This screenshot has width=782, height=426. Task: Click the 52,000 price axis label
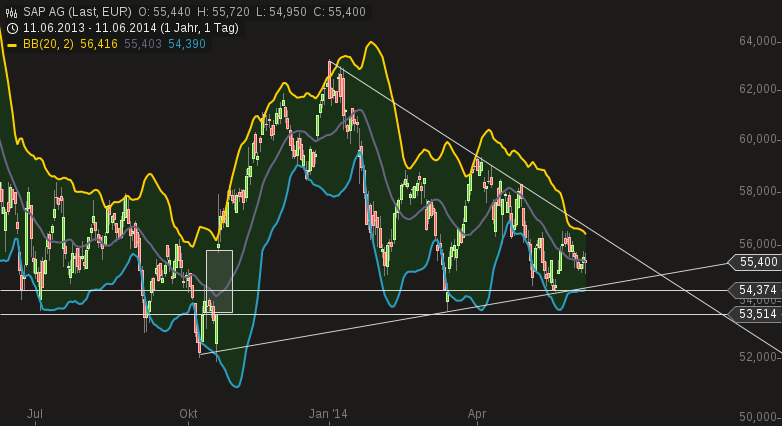coord(758,357)
